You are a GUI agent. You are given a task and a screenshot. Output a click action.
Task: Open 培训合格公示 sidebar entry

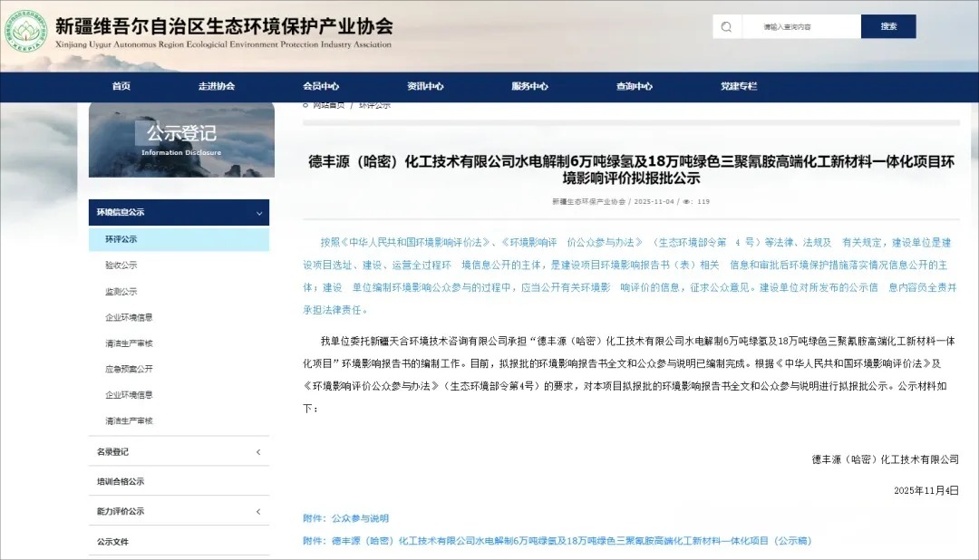point(121,481)
